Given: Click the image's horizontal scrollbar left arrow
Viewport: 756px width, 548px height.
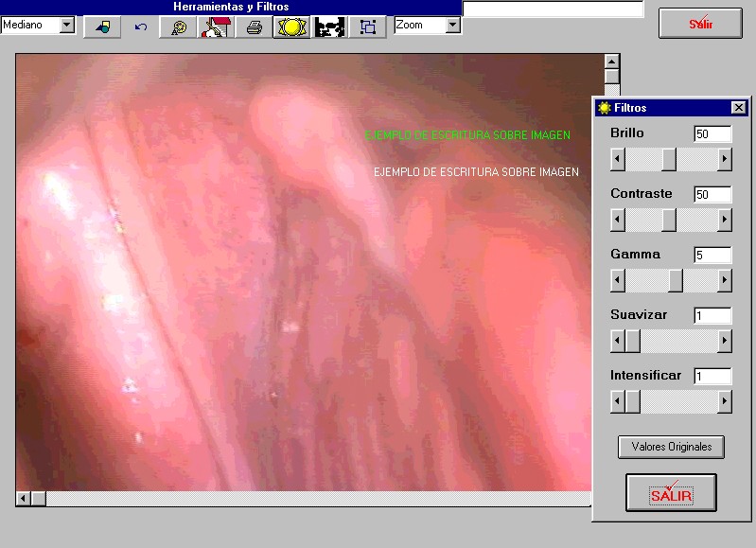Looking at the screenshot, I should (x=24, y=498).
